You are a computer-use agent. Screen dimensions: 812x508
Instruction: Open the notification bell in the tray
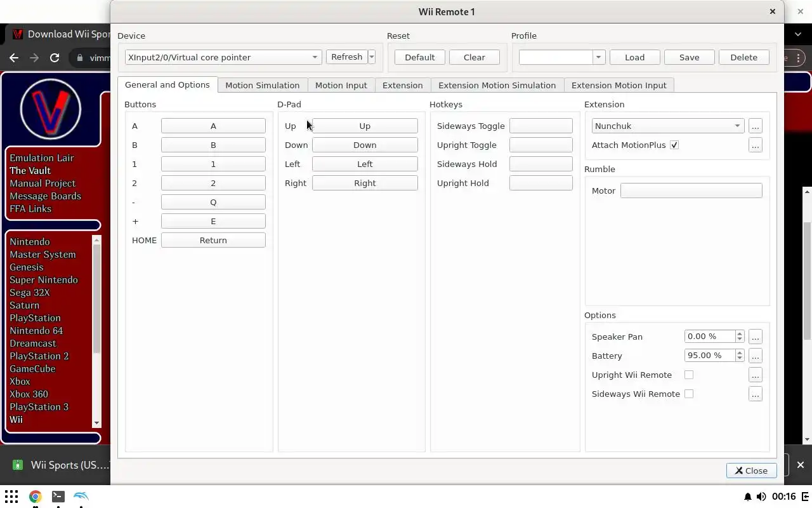(x=748, y=497)
